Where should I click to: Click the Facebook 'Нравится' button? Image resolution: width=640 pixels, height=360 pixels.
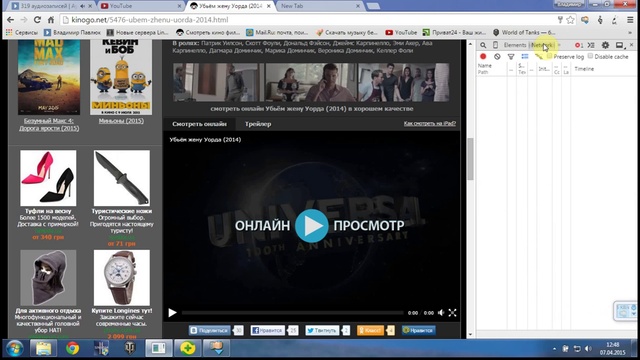coord(267,330)
